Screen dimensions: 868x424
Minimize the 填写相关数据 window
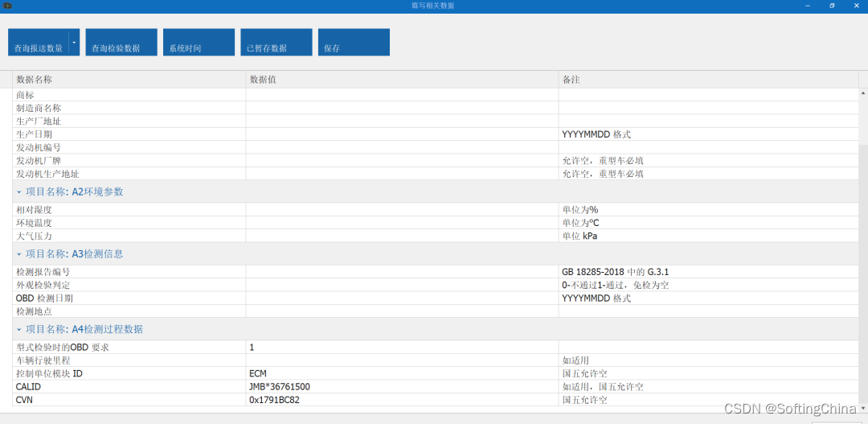(x=808, y=6)
